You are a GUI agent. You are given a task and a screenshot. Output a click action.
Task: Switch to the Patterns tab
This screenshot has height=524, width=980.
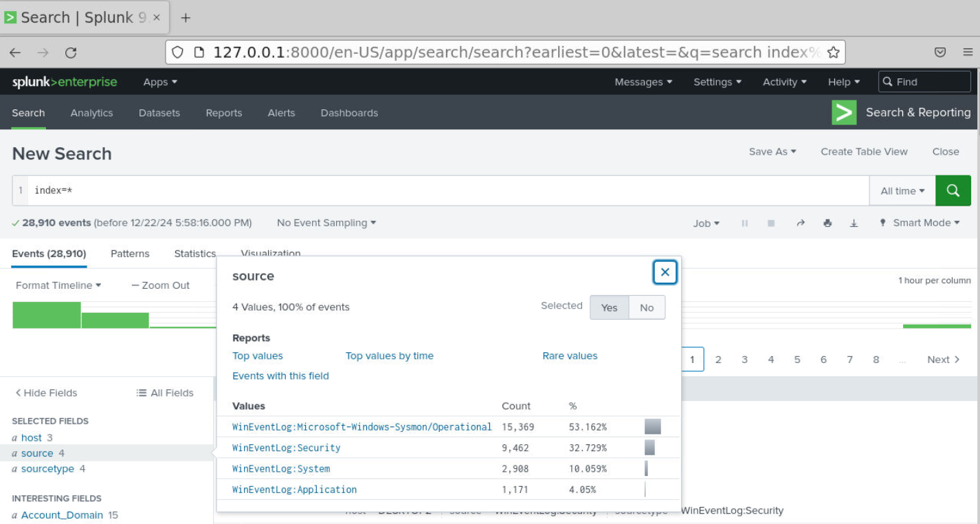point(130,254)
